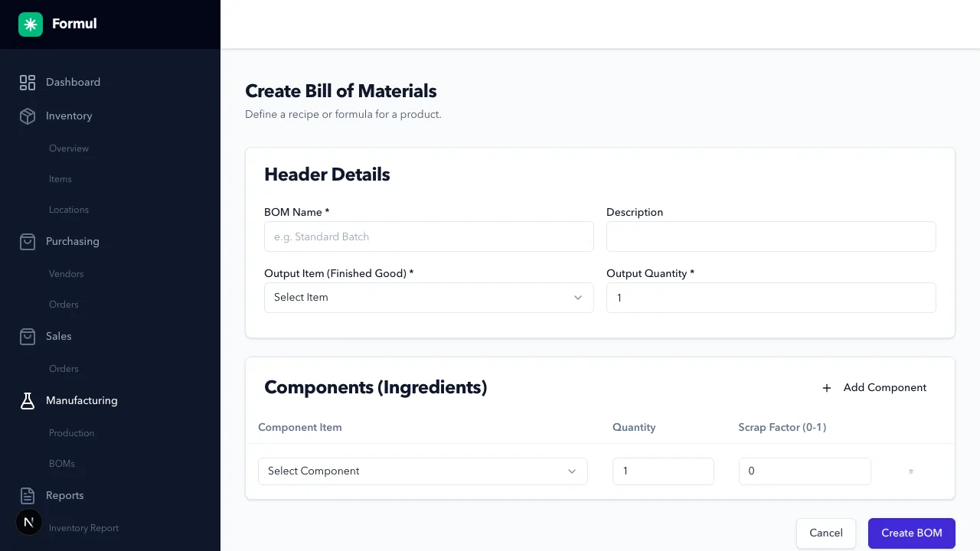980x551 pixels.
Task: Click the Dashboard grid icon
Action: click(28, 83)
